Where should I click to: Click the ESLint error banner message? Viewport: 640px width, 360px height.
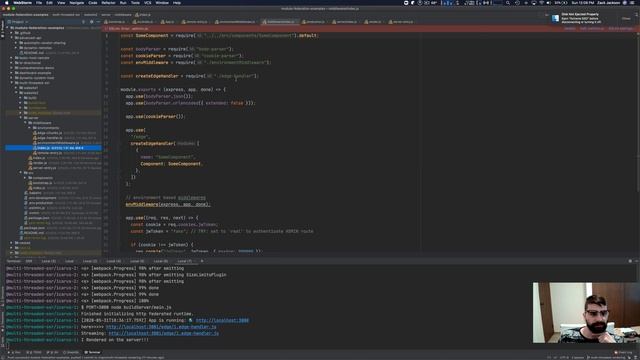[x=129, y=29]
